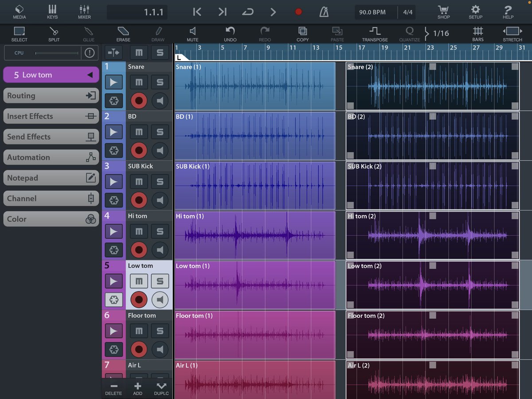The image size is (532, 399).
Task: Arm record on Hi tom track
Action: tap(139, 250)
